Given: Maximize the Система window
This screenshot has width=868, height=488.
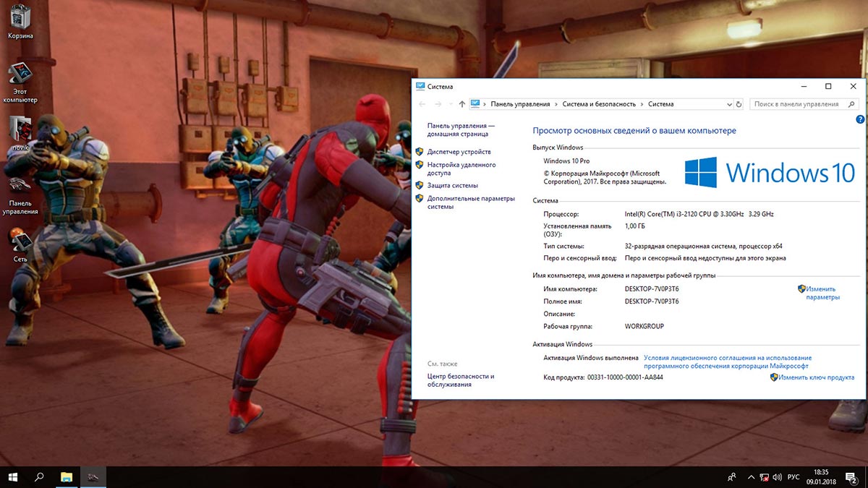Looking at the screenshot, I should (x=828, y=86).
